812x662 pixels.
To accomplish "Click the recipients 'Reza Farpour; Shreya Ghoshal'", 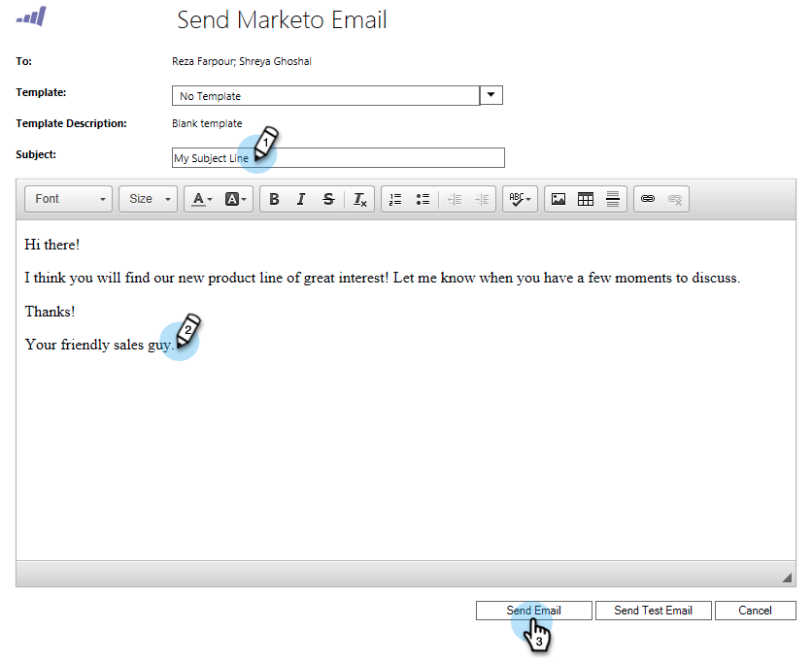I will pyautogui.click(x=241, y=61).
